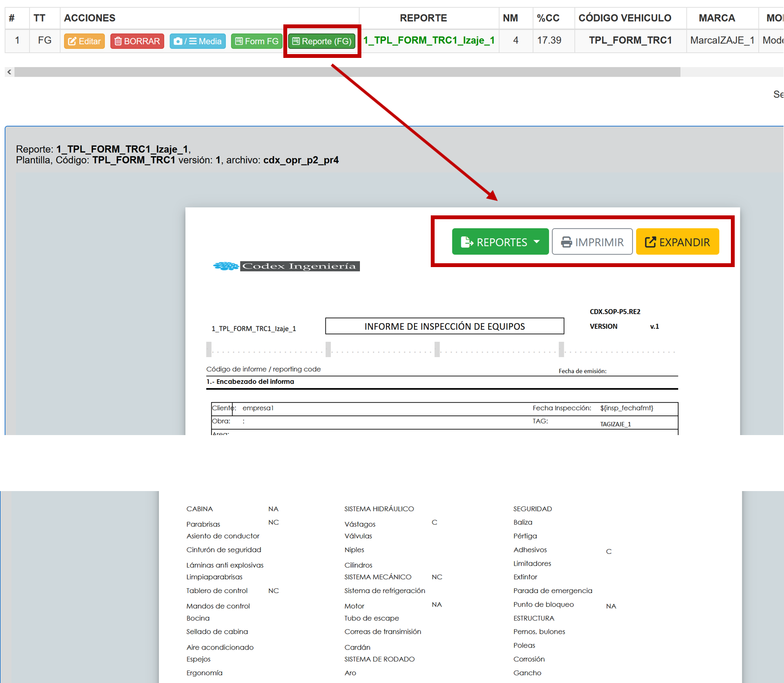The image size is (784, 683).
Task: Click the pencil icon on Editar button
Action: point(72,42)
